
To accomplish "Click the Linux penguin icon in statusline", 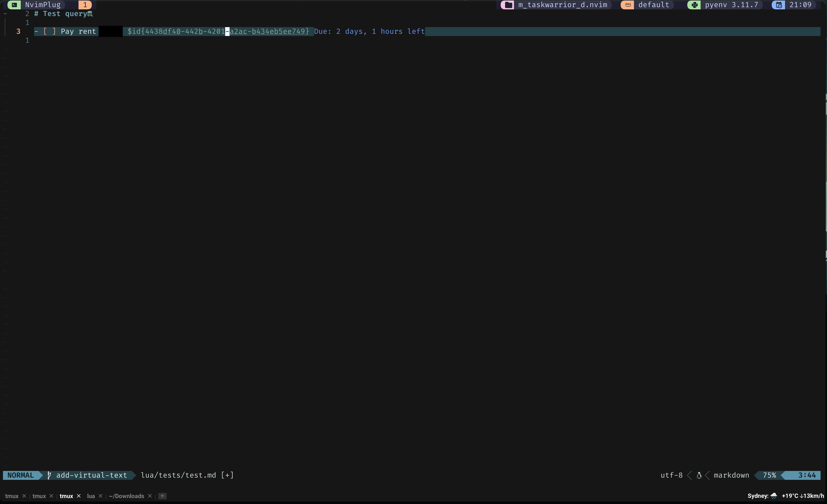I will click(x=699, y=475).
